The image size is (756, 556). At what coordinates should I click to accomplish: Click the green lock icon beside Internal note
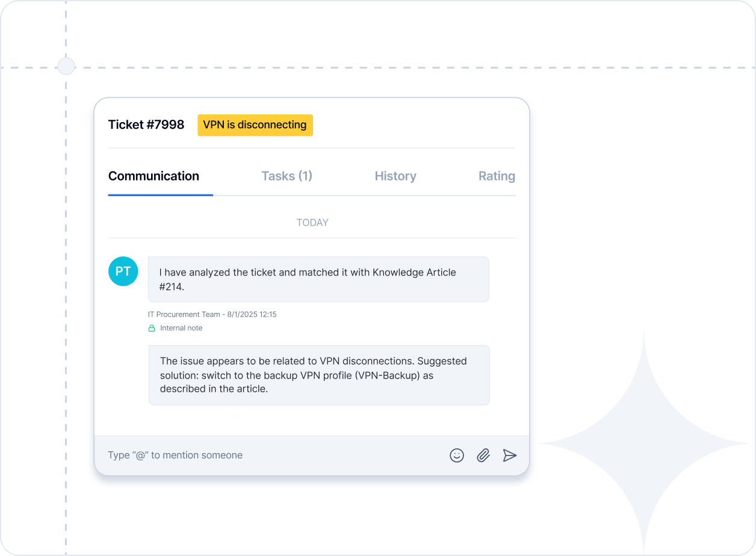pos(152,329)
